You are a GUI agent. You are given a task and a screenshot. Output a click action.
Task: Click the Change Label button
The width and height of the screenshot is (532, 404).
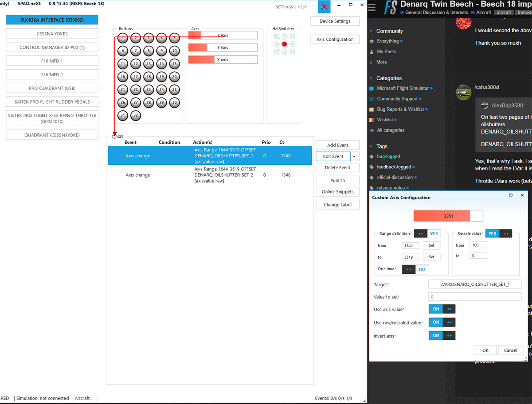pos(337,205)
